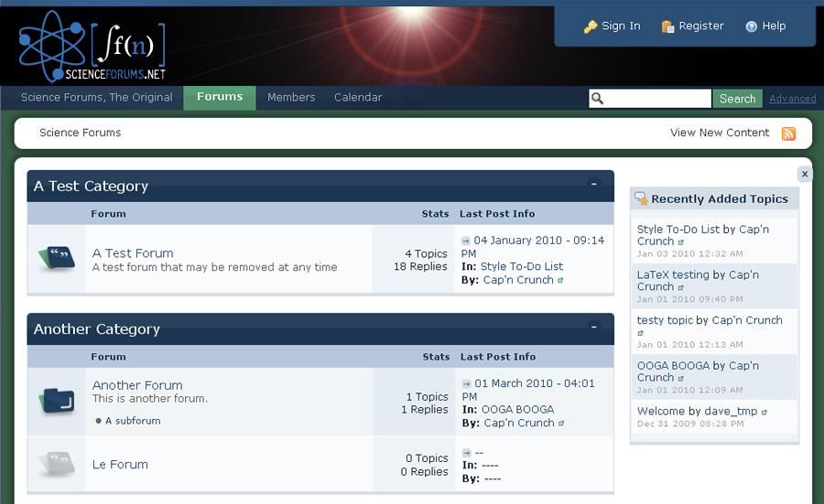The height and width of the screenshot is (504, 824).
Task: Click profile icon after Style To-Do List author
Action: tap(680, 242)
